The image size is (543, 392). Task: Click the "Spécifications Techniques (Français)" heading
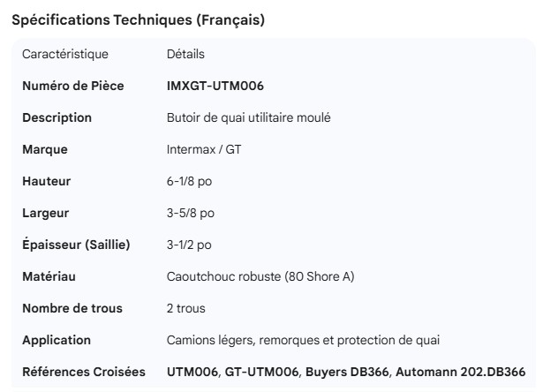coord(137,20)
